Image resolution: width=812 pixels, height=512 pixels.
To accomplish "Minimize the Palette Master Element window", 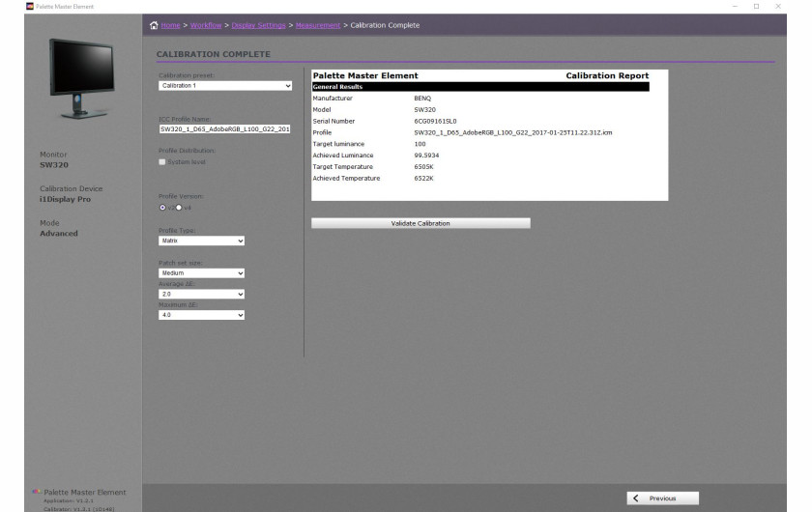I will [735, 6].
